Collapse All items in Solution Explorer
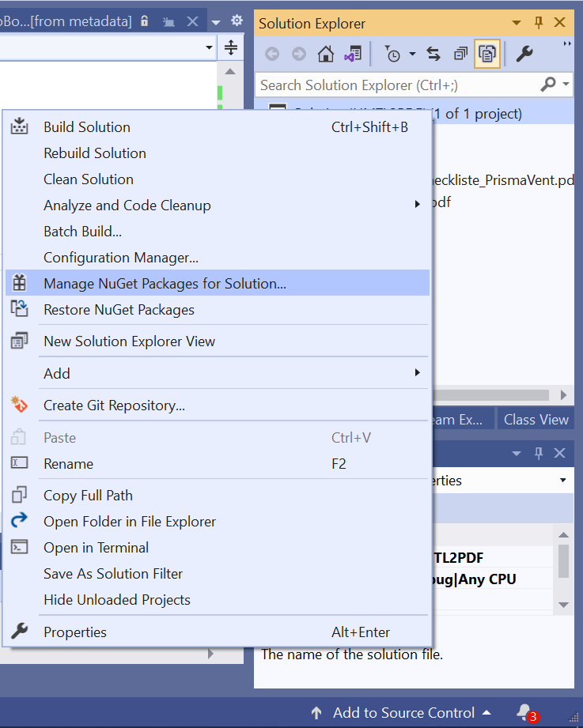583x728 pixels. tap(460, 55)
